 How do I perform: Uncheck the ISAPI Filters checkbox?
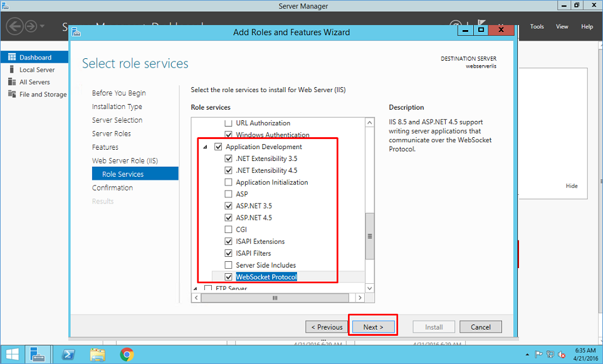(x=228, y=253)
